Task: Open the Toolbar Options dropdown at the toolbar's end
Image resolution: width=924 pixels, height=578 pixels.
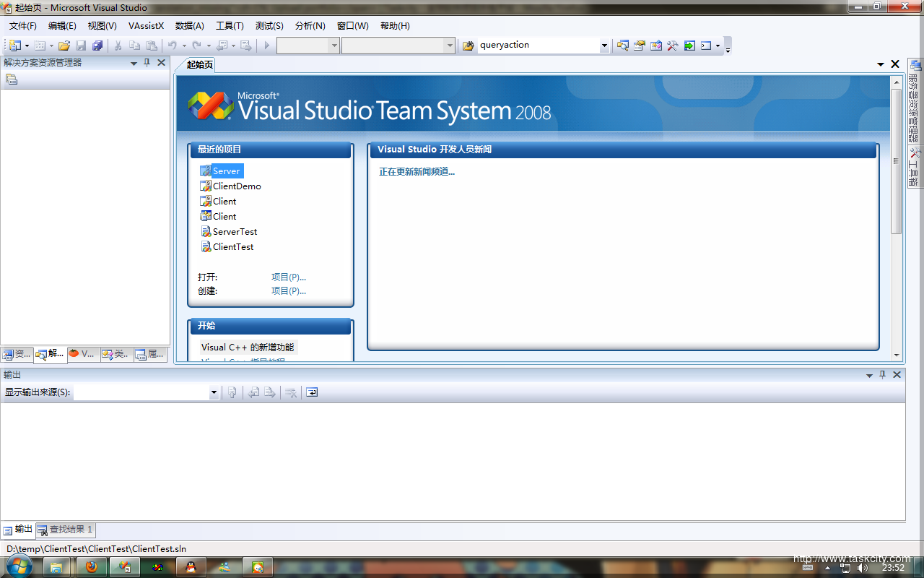Action: click(x=728, y=46)
